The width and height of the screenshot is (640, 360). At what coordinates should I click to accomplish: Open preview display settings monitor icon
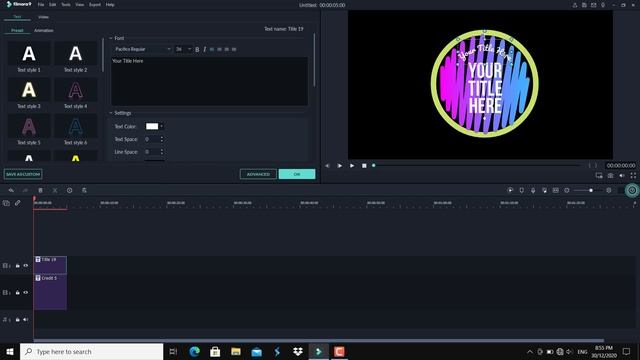pos(599,176)
